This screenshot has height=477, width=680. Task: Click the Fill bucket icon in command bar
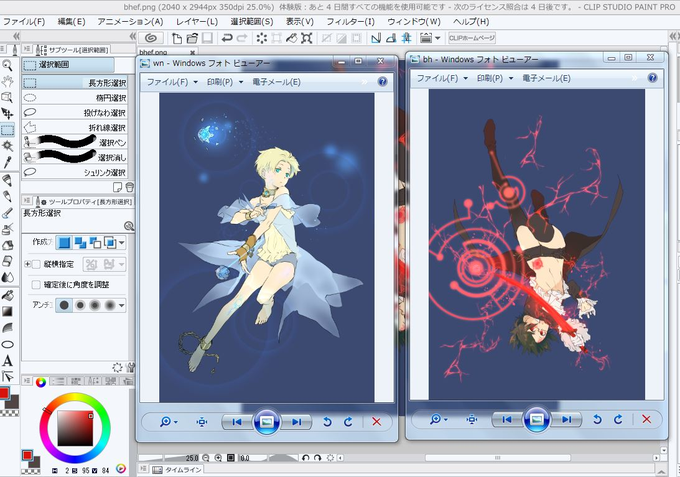pos(291,38)
